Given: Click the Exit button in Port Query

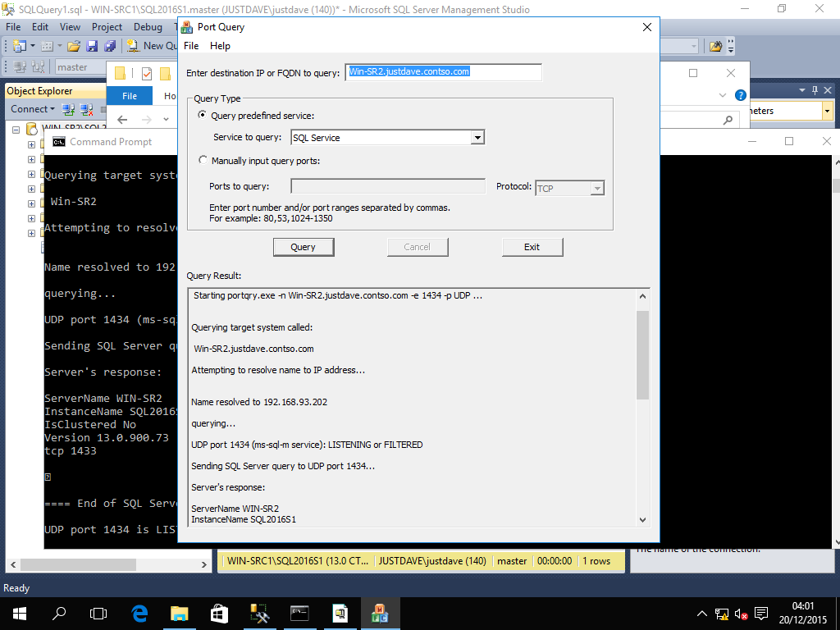Looking at the screenshot, I should pos(532,247).
